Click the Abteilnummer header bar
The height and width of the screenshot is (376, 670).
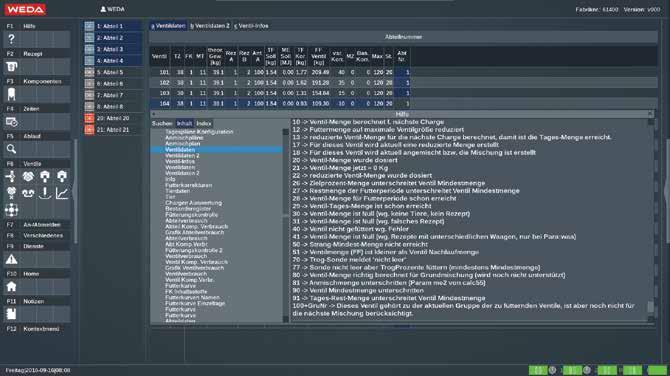click(403, 37)
